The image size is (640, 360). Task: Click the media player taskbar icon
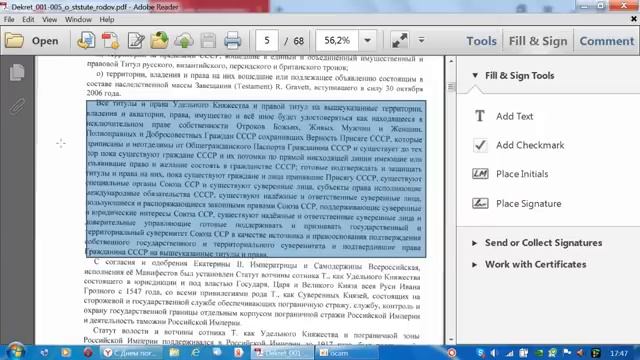click(x=65, y=352)
